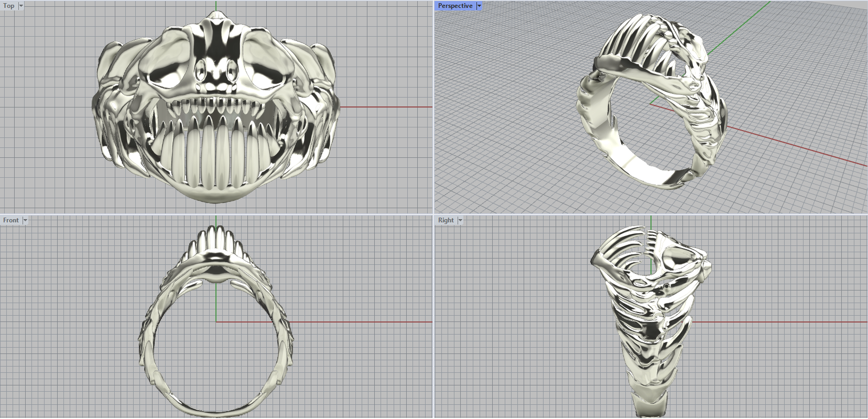This screenshot has height=419, width=868.
Task: Grab the vertical divider between Top and Perspective
Action: 433,109
